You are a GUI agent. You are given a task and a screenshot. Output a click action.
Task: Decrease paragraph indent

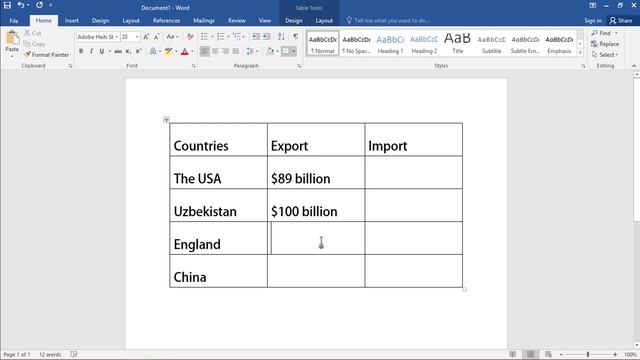coord(256,37)
